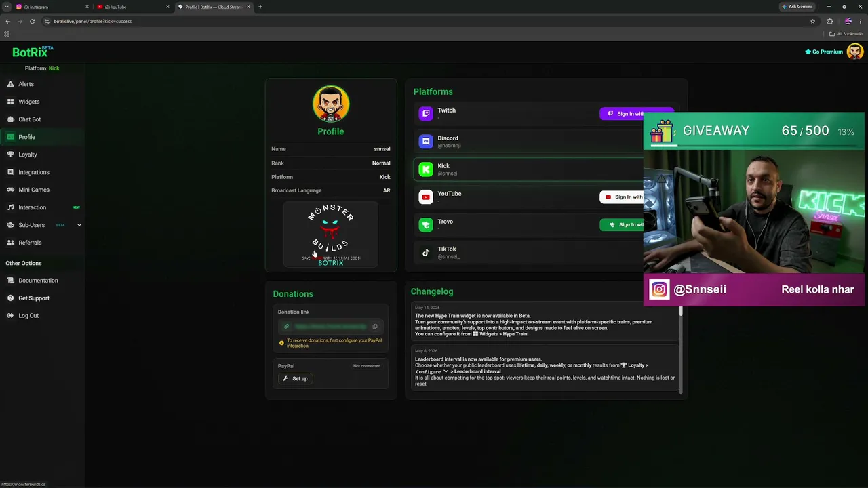
Task: Open the browser apps grid shortcut icon
Action: pyautogui.click(x=7, y=34)
